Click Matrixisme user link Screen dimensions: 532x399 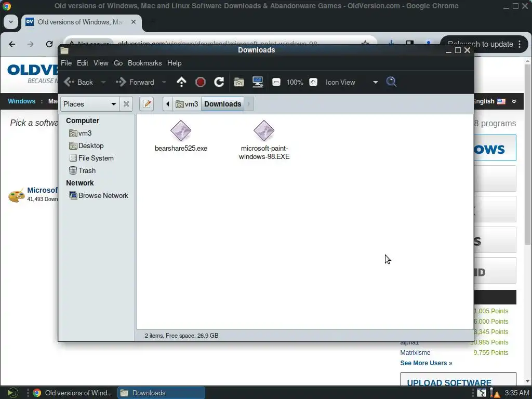coord(415,353)
